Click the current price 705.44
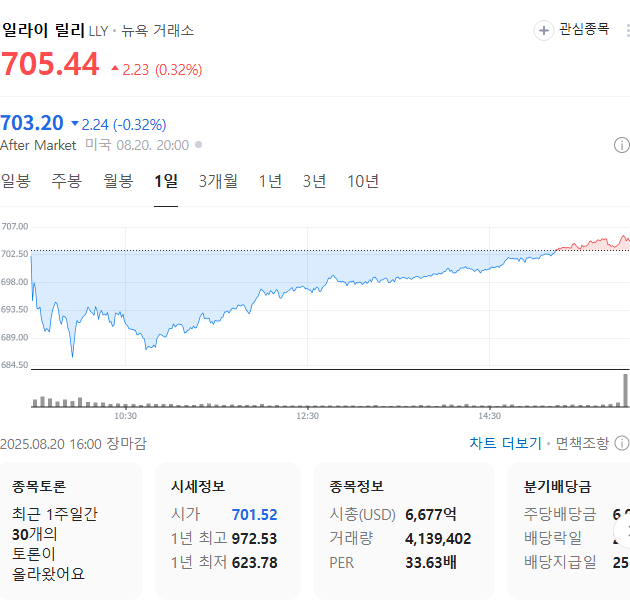 coord(50,64)
